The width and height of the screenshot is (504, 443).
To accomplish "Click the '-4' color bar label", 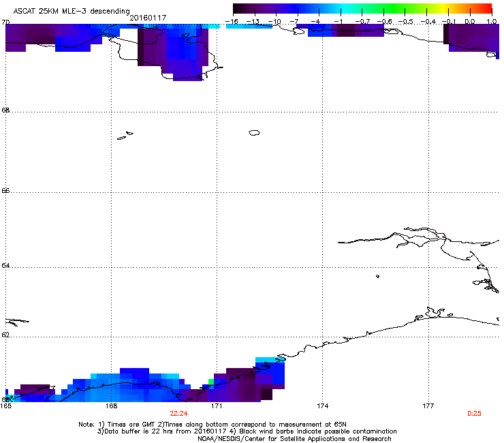I will (x=315, y=22).
